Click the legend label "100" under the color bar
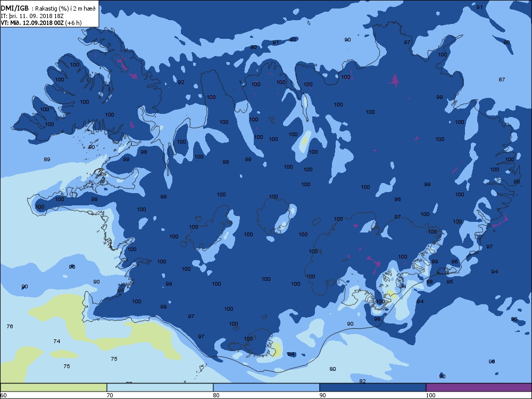The image size is (532, 399). 430,395
